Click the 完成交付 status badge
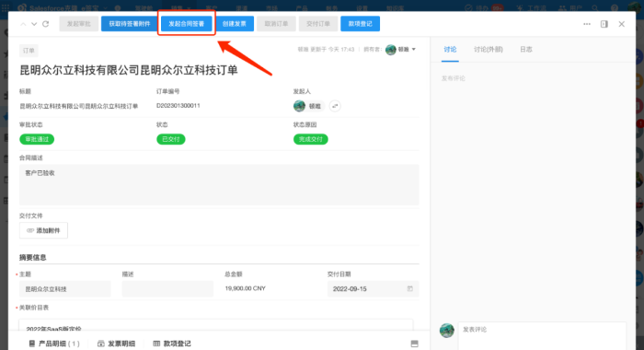Image resolution: width=644 pixels, height=350 pixels. (x=311, y=139)
